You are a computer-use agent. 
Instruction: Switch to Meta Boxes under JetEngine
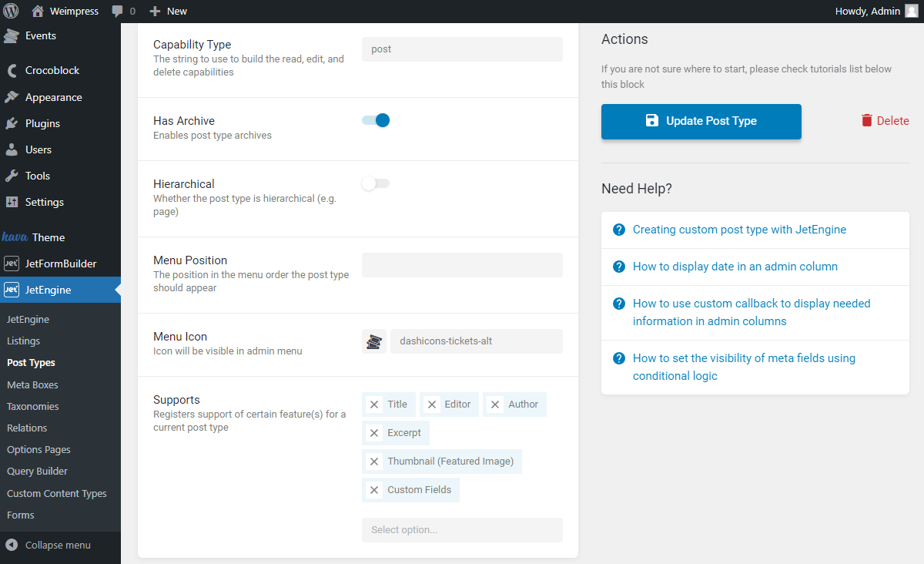click(x=32, y=384)
